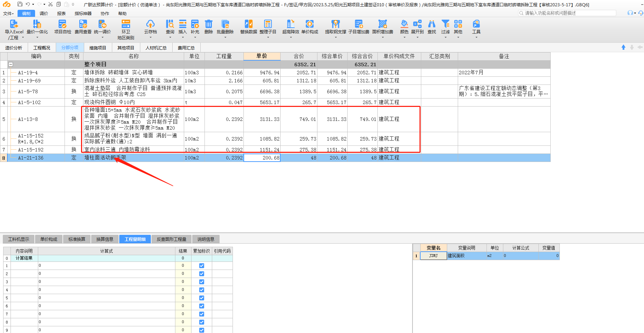Click the save icon in title bar
Viewport: 644px width, 333px height.
point(20,4)
